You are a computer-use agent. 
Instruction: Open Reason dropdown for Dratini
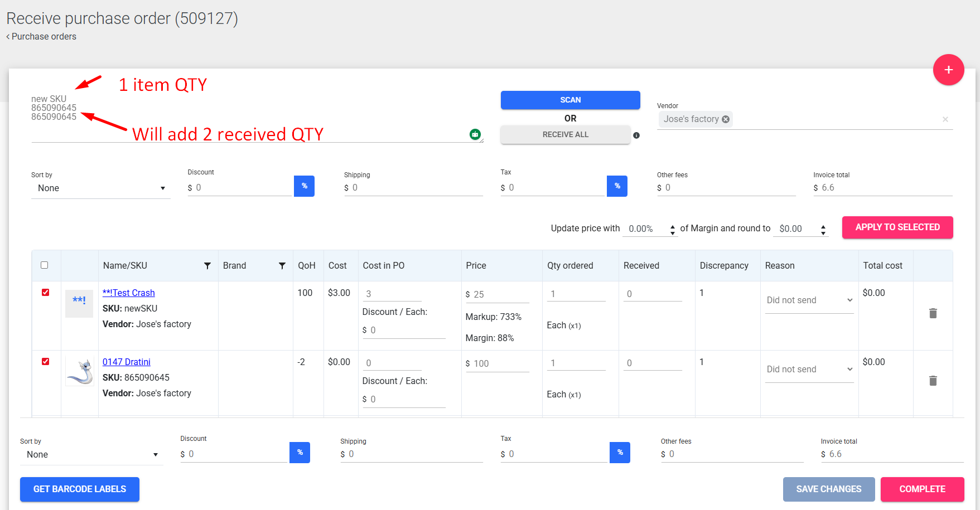(809, 370)
